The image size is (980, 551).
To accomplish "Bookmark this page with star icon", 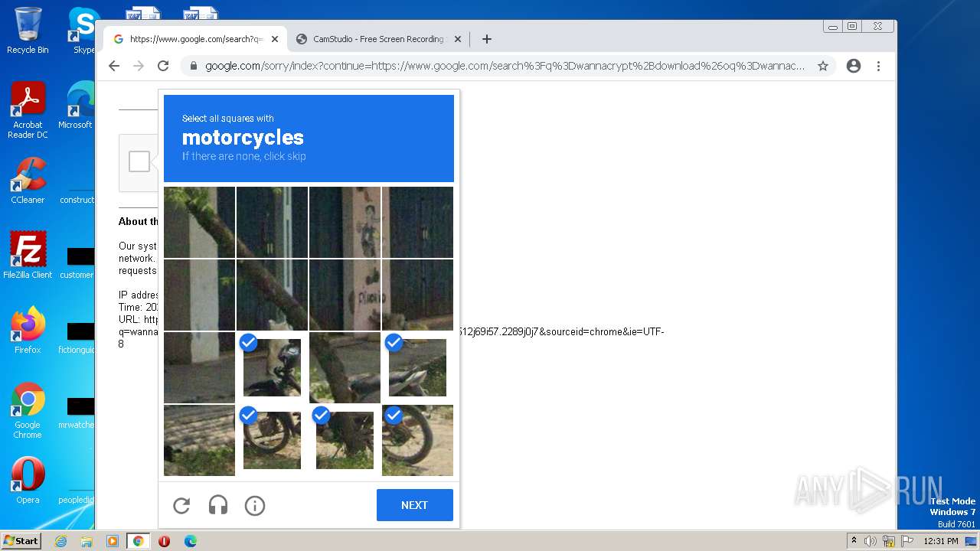I will pos(823,66).
